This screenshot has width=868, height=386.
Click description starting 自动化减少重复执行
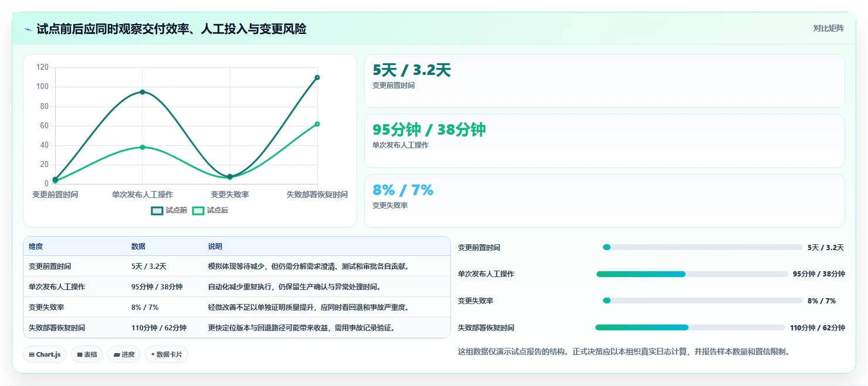[294, 287]
